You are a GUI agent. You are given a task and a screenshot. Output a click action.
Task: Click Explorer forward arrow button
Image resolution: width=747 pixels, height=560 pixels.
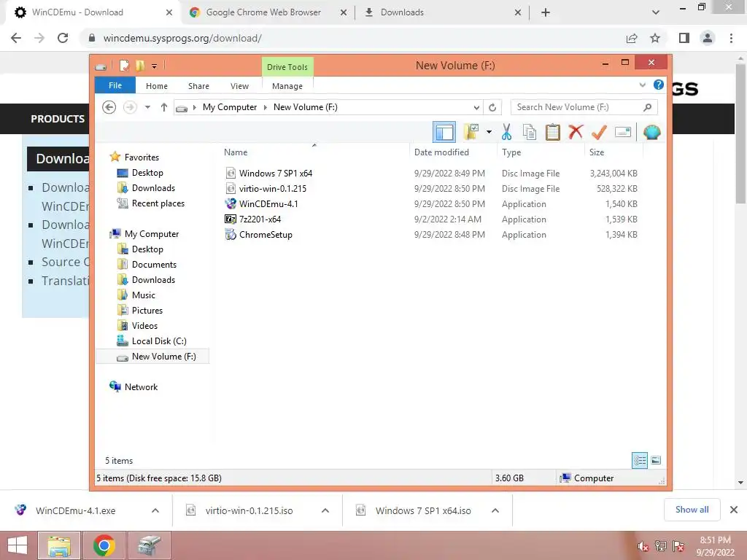(130, 107)
